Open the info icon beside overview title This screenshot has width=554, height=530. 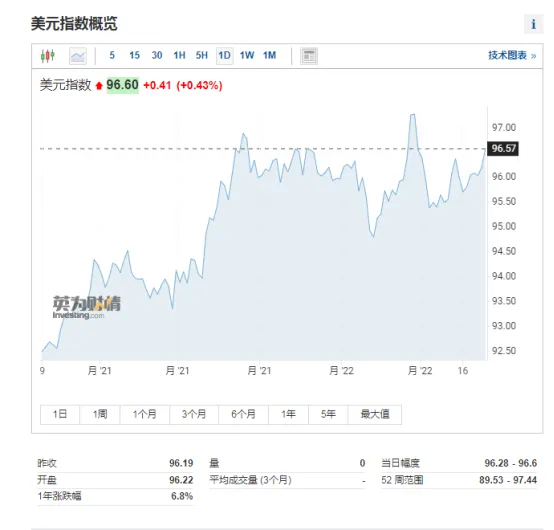(534, 24)
